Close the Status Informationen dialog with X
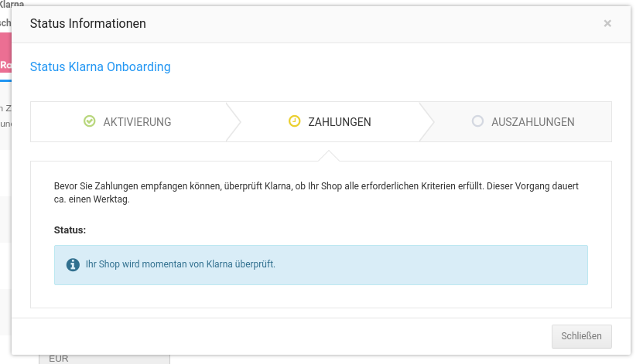This screenshot has height=364, width=643. [x=607, y=23]
